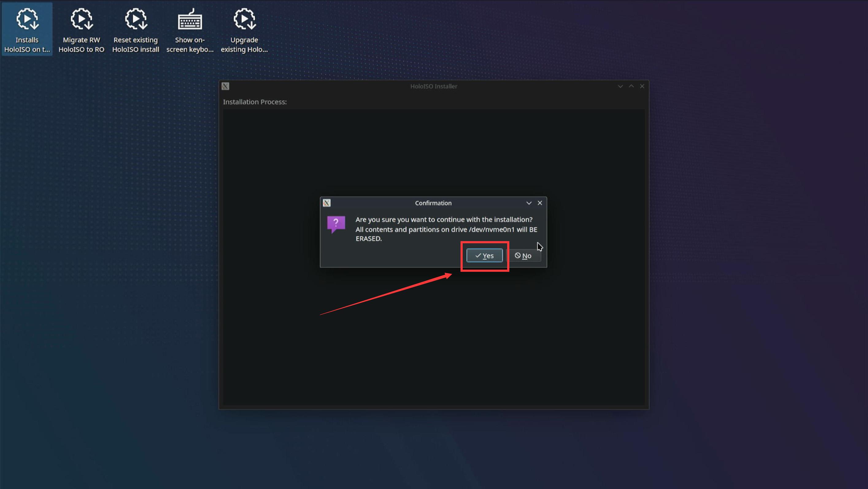Maximize the HoloISO Installer window
The image size is (868, 489).
click(x=631, y=86)
